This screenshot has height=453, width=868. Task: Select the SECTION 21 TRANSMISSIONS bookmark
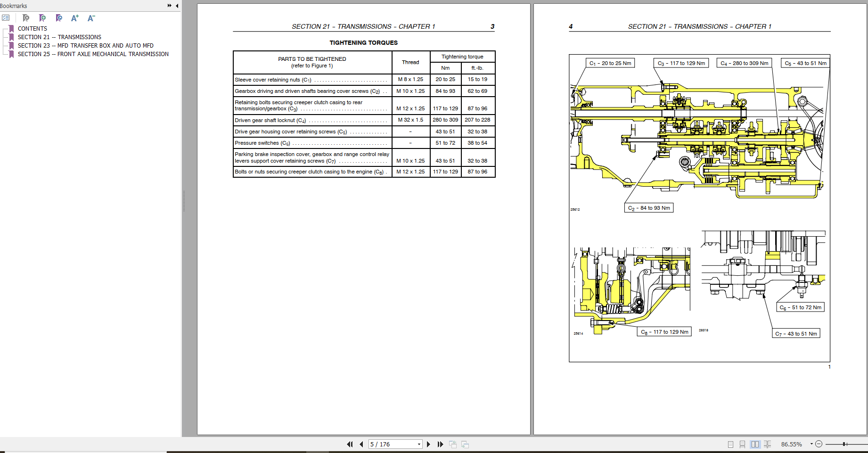point(59,37)
